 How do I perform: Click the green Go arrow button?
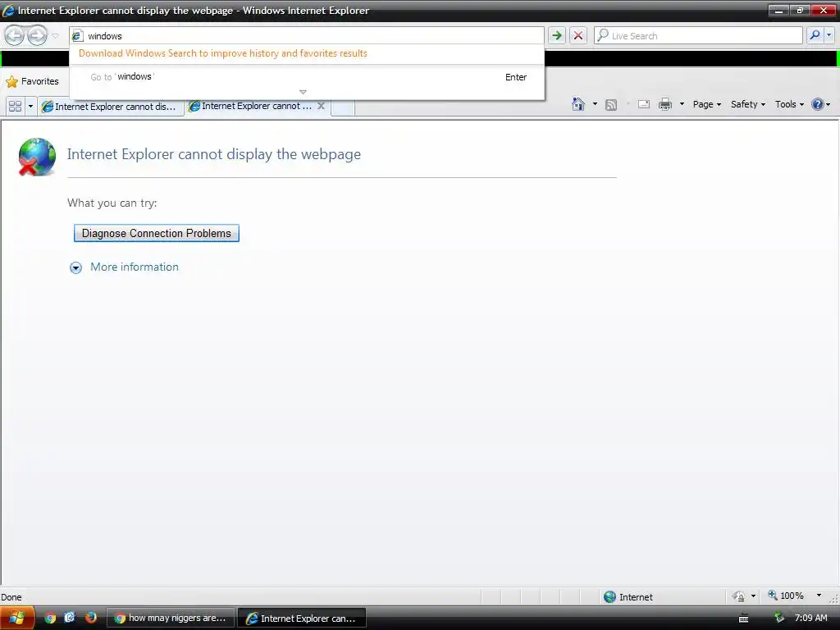[557, 36]
